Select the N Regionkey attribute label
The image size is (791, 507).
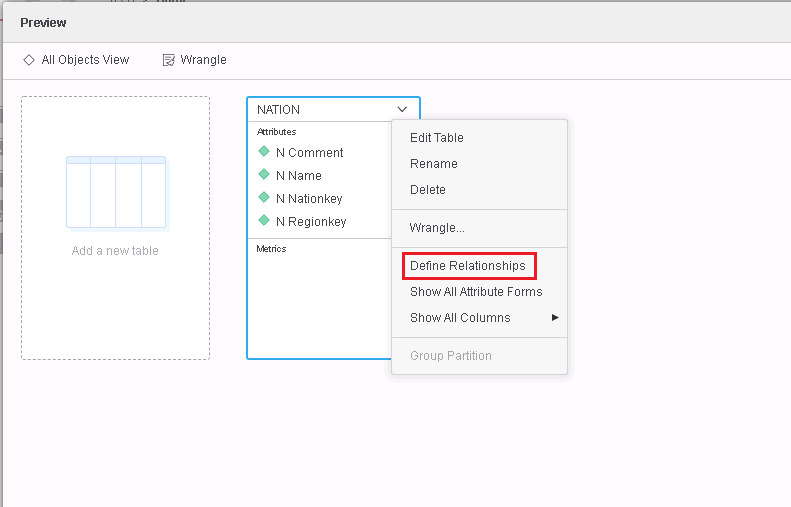(311, 222)
